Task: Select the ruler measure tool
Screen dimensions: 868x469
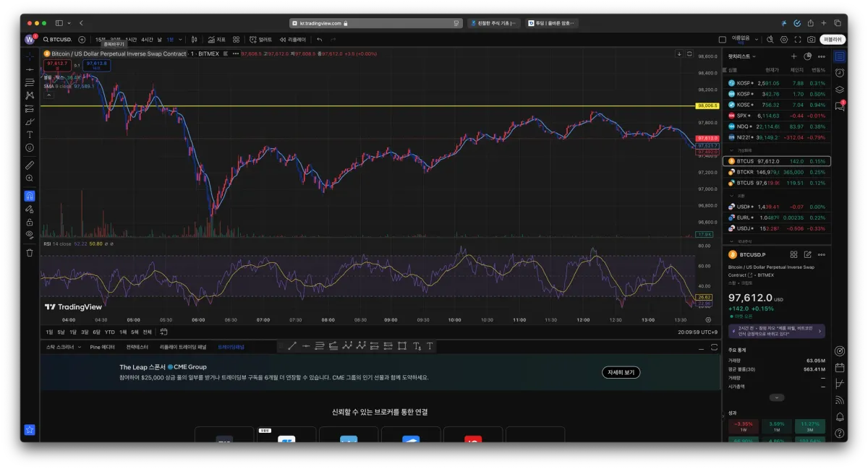Action: tap(30, 165)
